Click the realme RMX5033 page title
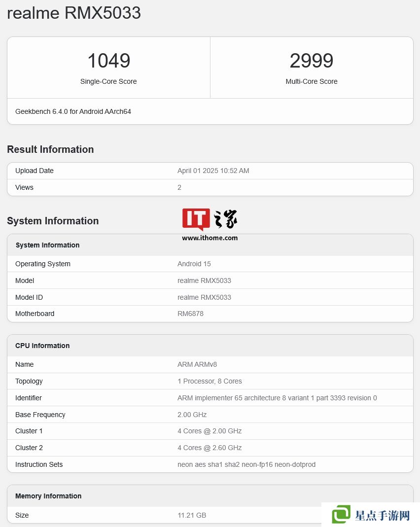 click(x=74, y=13)
